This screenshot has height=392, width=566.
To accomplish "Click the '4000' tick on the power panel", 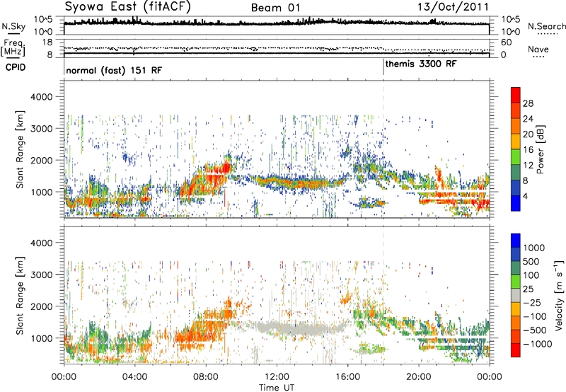I will coord(41,97).
